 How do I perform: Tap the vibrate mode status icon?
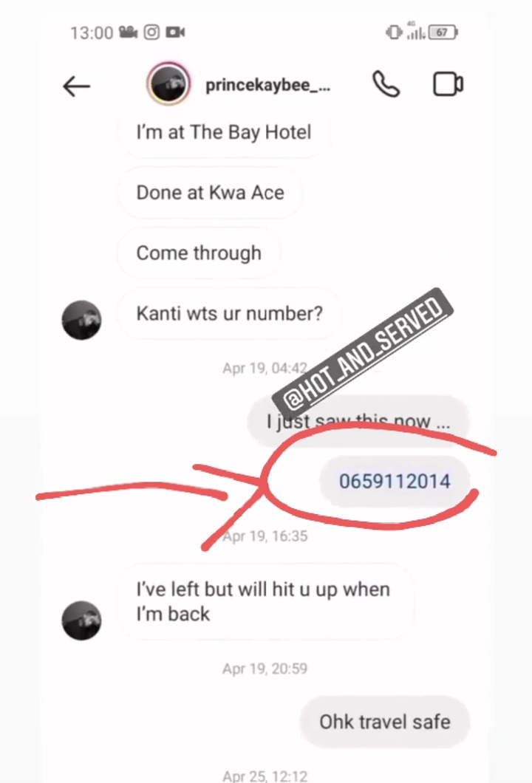(394, 33)
